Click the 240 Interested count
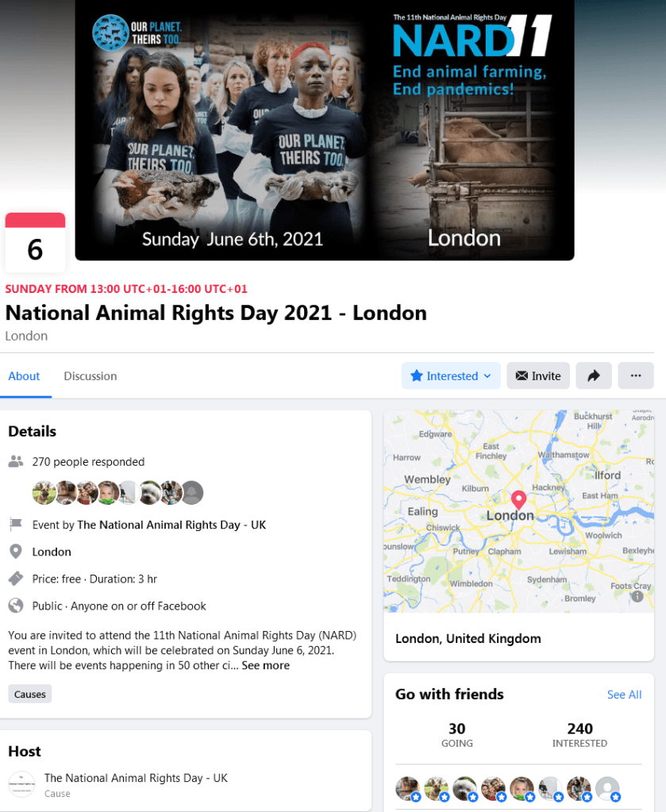Viewport: 666px width, 812px height. point(579,734)
